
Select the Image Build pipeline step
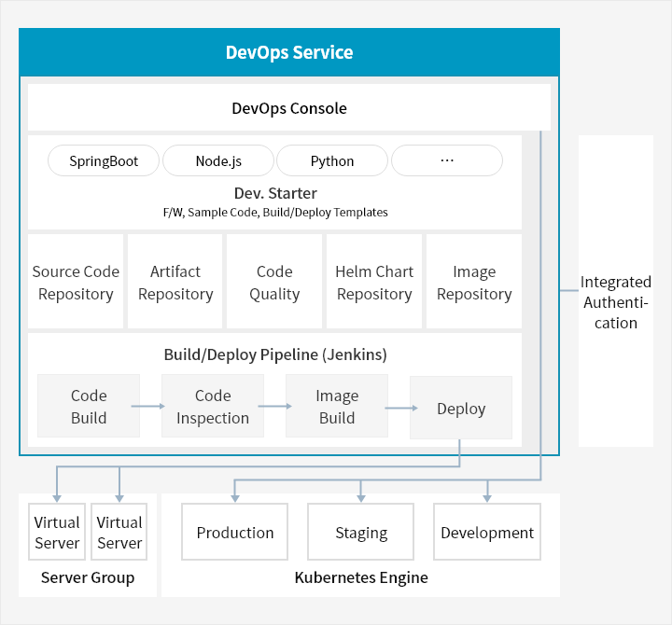337,407
